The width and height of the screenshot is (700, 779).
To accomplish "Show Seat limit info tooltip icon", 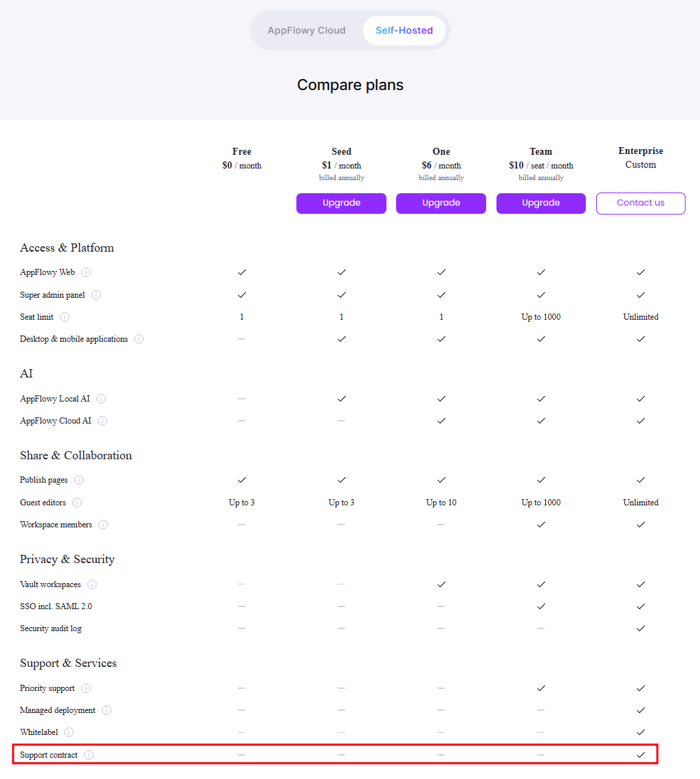I will tap(65, 317).
